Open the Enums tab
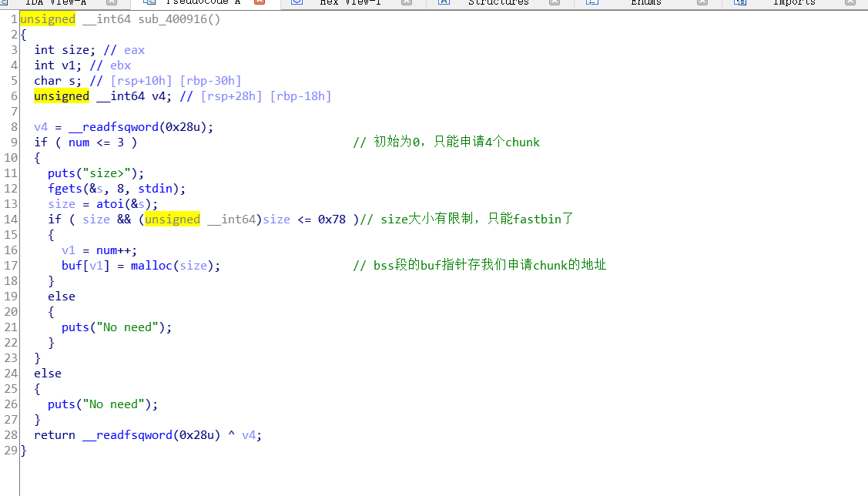Viewport: 868px width, 496px height. click(x=647, y=3)
